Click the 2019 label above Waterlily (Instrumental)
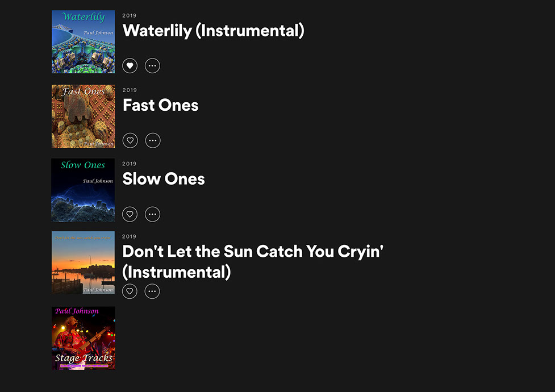Image resolution: width=555 pixels, height=392 pixels. pyautogui.click(x=130, y=16)
